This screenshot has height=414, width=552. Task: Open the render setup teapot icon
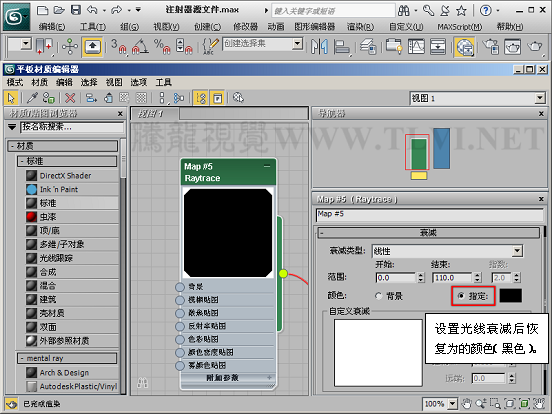pos(491,46)
